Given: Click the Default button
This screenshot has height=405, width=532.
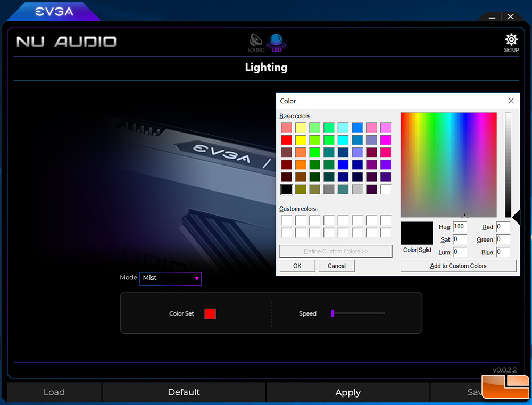Looking at the screenshot, I should 184,392.
